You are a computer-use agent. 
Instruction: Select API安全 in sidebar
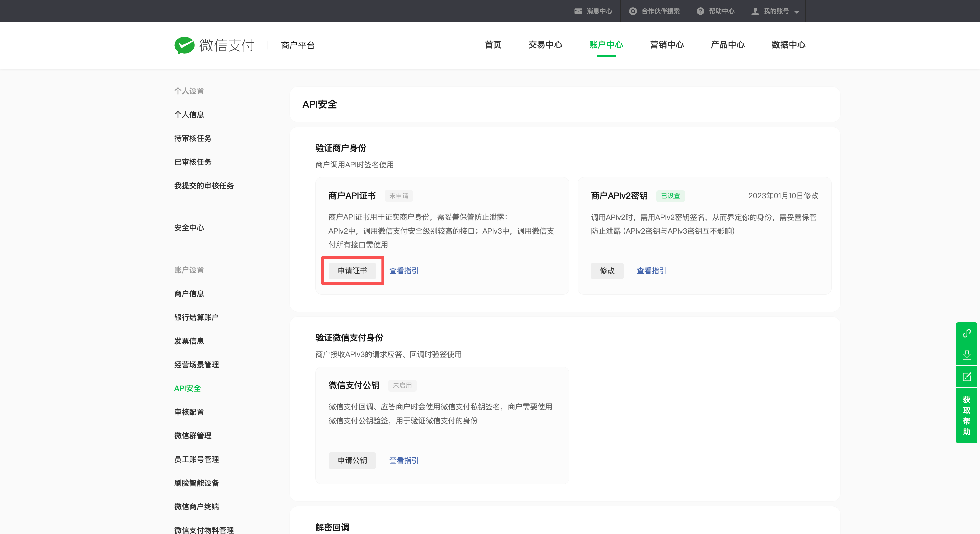tap(187, 388)
